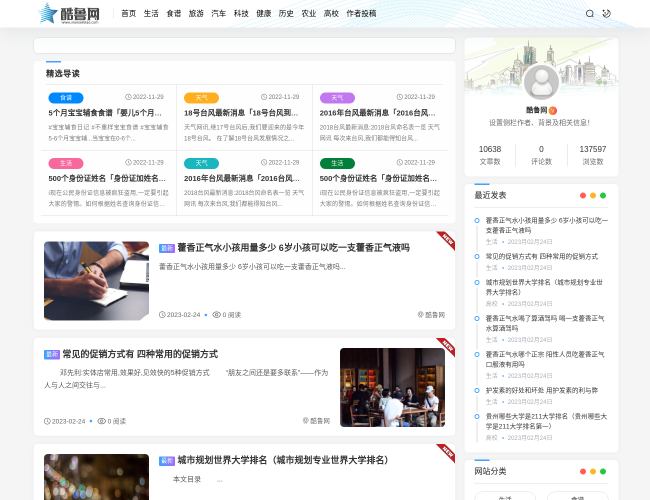Click the purple 天气 category tag
Screen dimensions: 650x500
pyautogui.click(x=337, y=98)
